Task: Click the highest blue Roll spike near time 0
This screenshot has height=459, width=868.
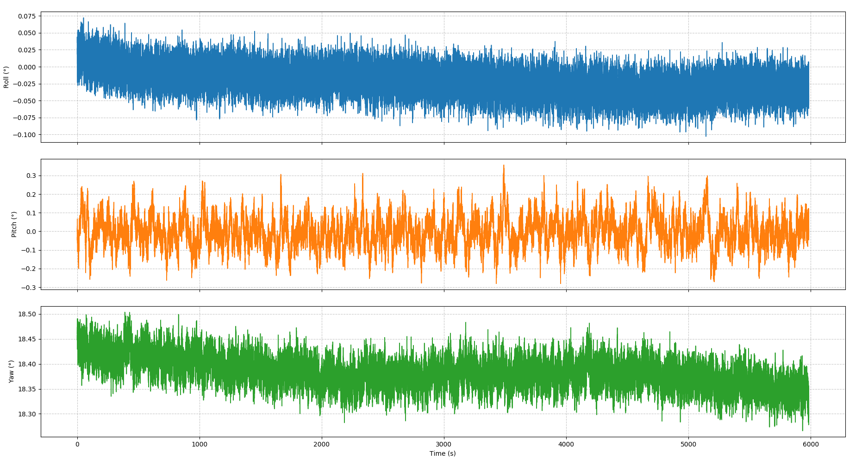Action: 83,18
